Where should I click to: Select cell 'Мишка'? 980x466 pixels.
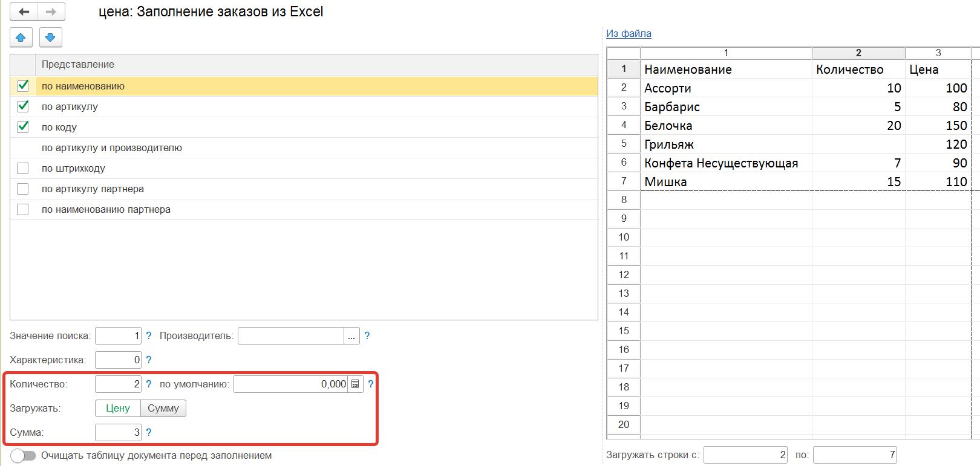click(x=726, y=182)
